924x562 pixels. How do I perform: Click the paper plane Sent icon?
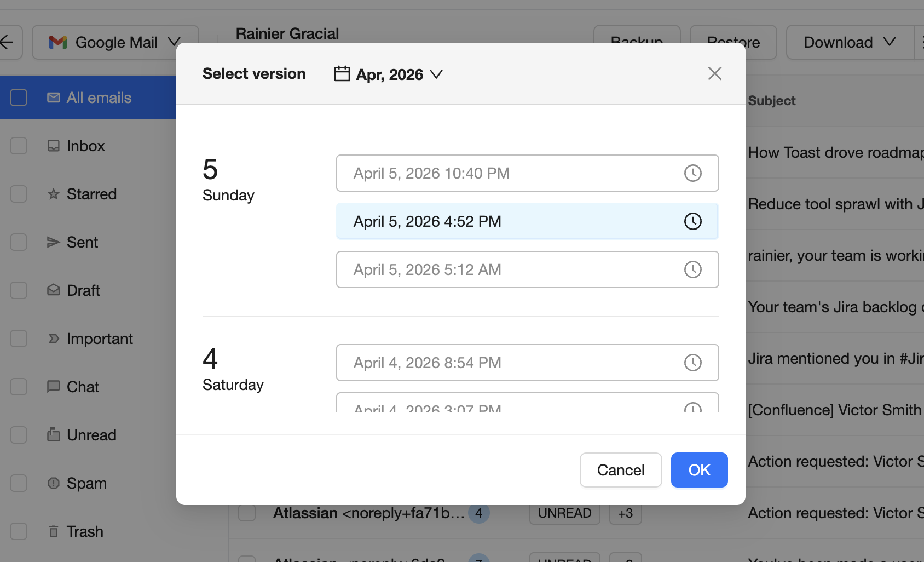[54, 242]
